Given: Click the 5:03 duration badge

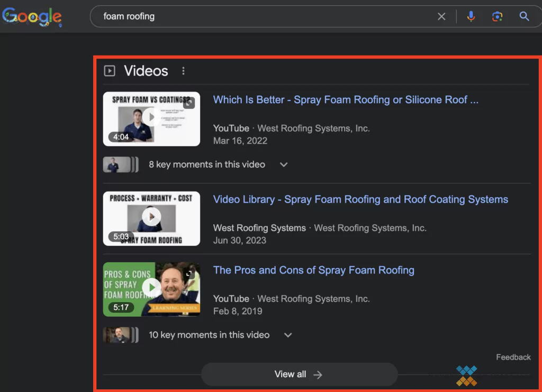Looking at the screenshot, I should point(121,236).
